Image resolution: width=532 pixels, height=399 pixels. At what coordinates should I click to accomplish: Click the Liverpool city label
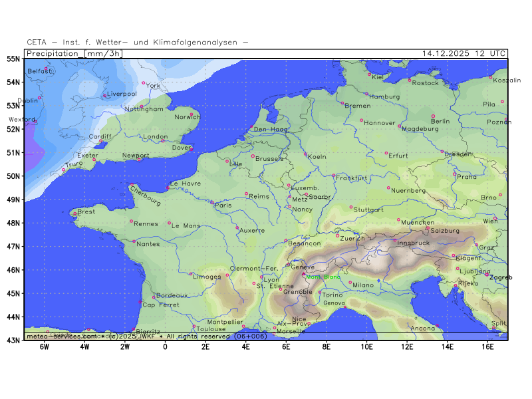[122, 94]
